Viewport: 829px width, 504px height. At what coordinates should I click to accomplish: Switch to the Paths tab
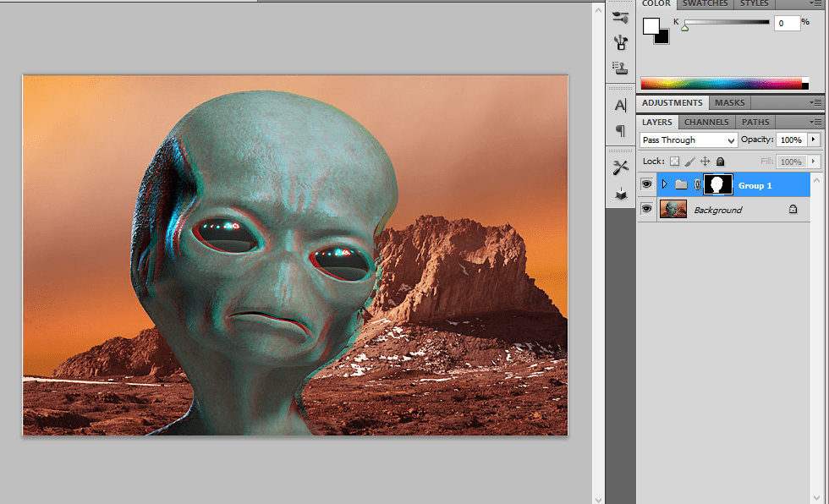pos(755,122)
